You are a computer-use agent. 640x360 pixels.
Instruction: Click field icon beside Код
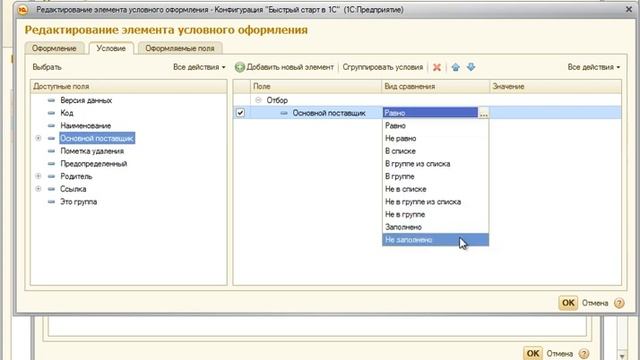[51, 113]
